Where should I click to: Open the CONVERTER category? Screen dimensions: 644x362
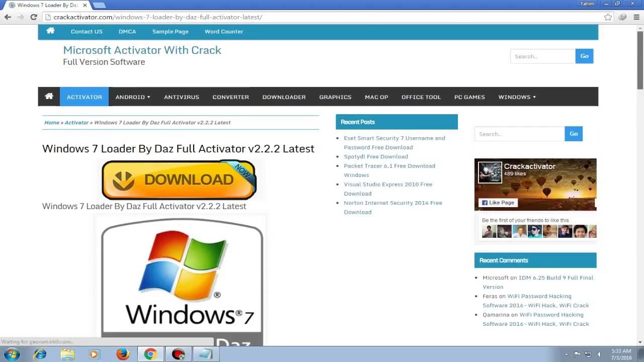click(231, 97)
